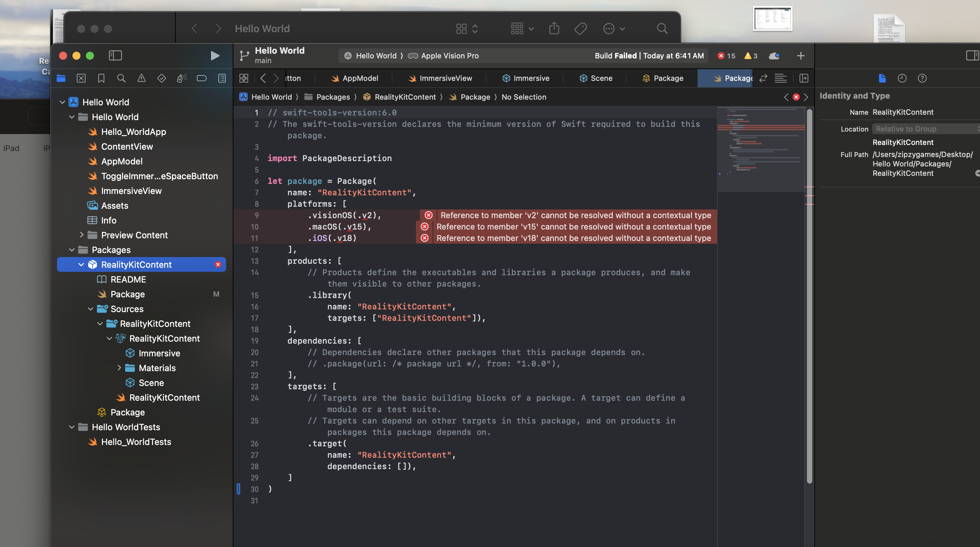This screenshot has width=980, height=547.
Task: Toggle the minimap and editor options
Action: [x=780, y=78]
